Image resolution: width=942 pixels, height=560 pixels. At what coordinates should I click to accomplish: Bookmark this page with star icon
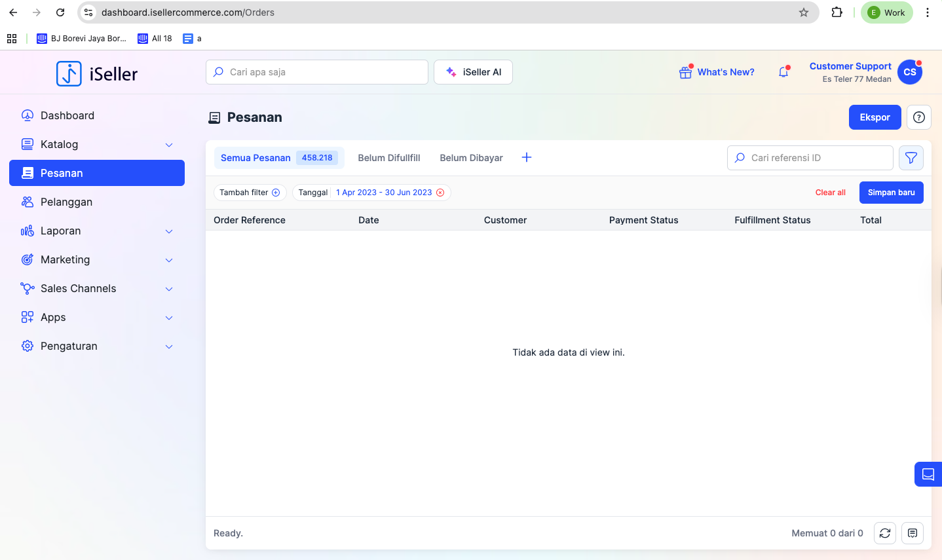pos(804,12)
